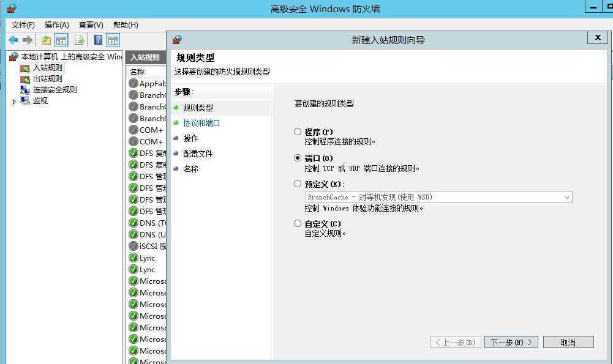Viewport: 613px width, 364px height.
Task: Toggle the show/hide console tree icon
Action: click(61, 40)
